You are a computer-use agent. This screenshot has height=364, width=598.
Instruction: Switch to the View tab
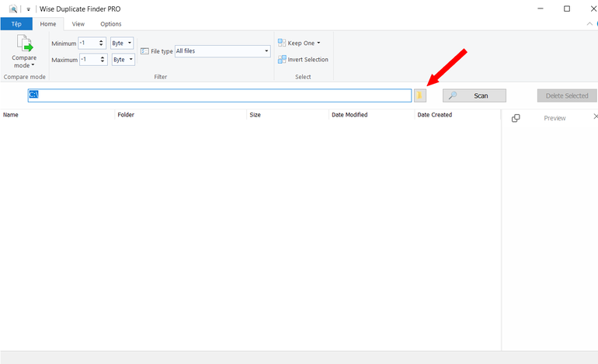tap(78, 23)
